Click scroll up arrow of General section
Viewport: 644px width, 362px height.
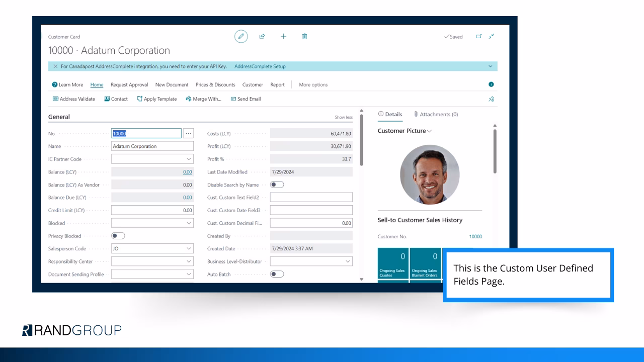click(361, 111)
